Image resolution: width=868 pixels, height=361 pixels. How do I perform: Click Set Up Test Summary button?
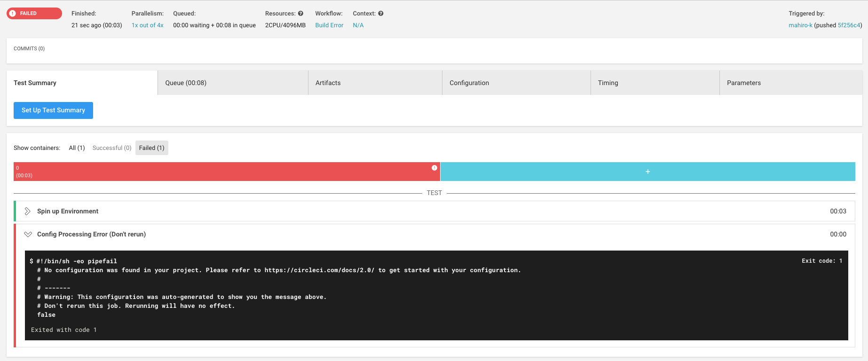click(x=53, y=110)
